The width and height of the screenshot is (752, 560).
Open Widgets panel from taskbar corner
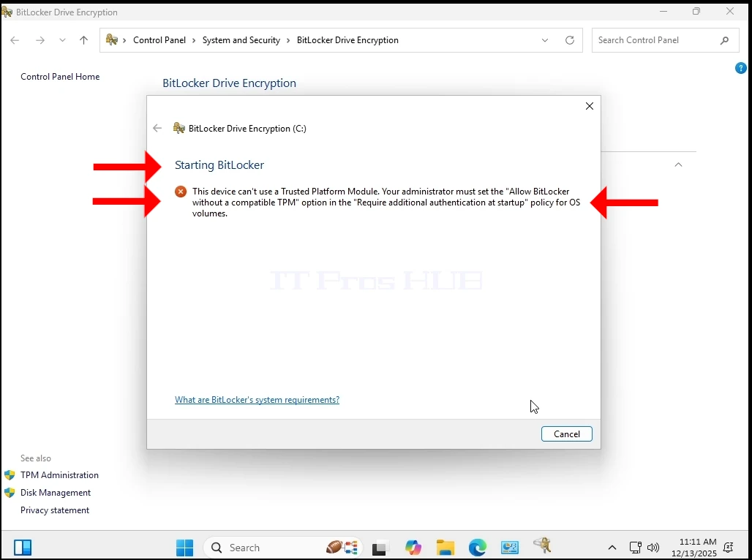[23, 548]
